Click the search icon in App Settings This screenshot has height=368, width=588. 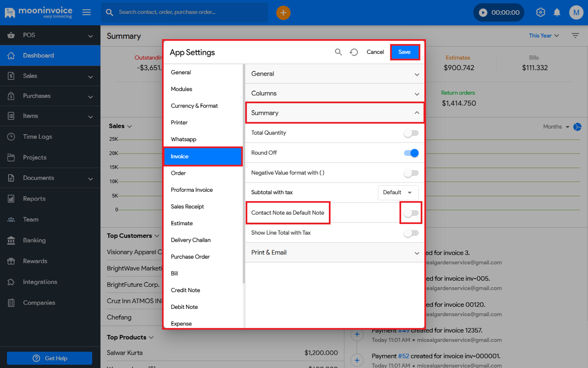[338, 52]
